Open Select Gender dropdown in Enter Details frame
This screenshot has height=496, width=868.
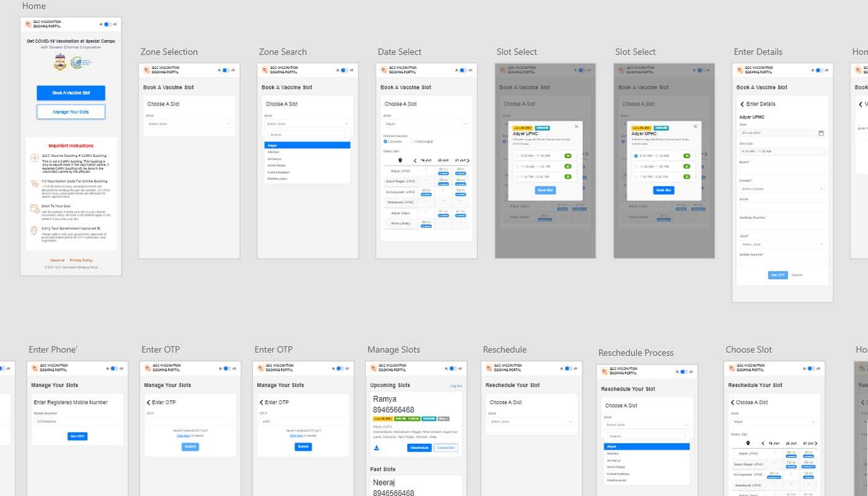coord(782,188)
